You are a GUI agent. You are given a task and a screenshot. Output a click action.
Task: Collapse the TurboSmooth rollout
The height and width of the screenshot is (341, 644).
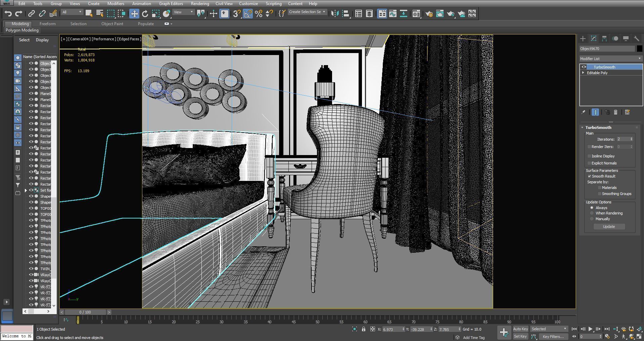[x=583, y=128]
